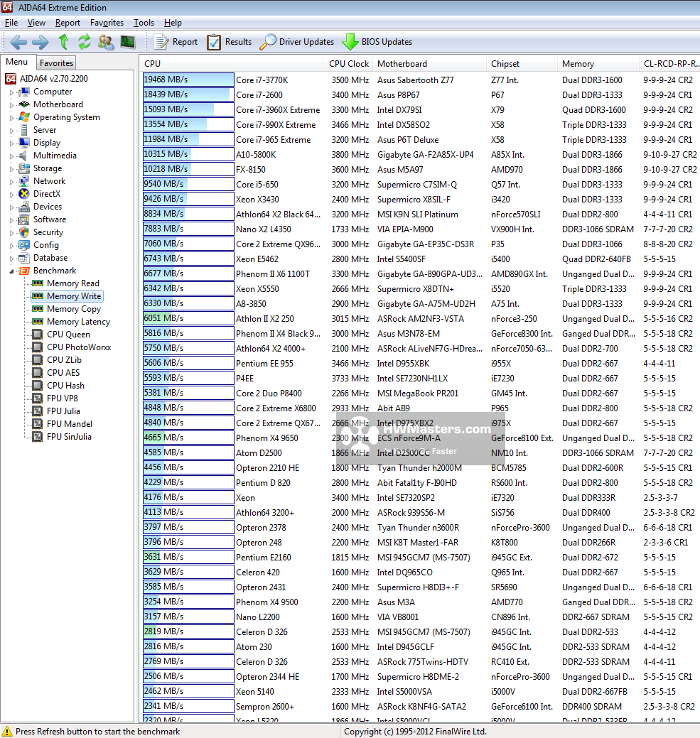
Task: Sort by the Motherboard column header
Action: click(430, 63)
